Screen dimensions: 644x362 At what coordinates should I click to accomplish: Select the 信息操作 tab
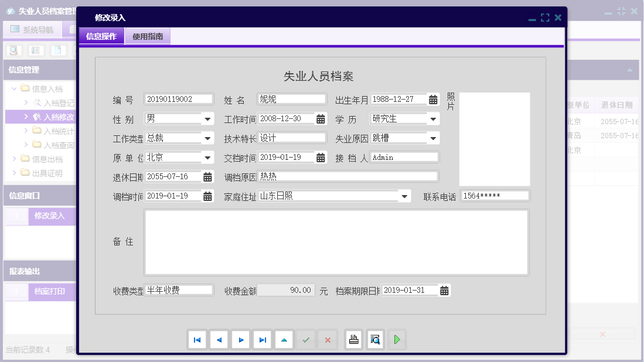coord(103,36)
